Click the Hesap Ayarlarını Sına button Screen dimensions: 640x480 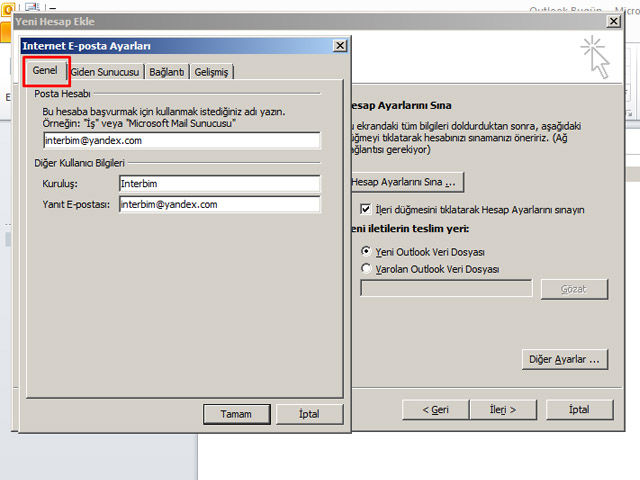coord(405,182)
